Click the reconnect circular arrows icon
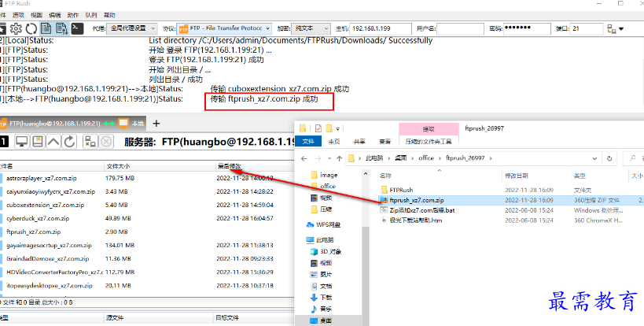Screen dimensions: 644x326 tap(31, 29)
